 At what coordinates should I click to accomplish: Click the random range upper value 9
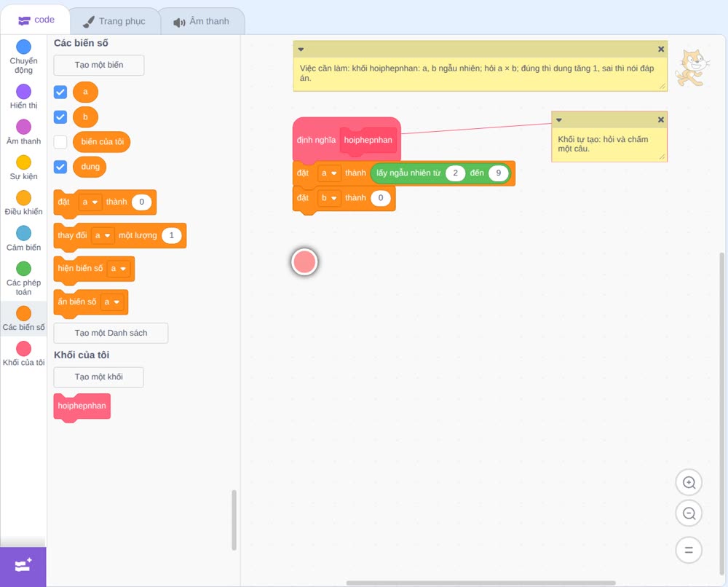[x=498, y=173]
